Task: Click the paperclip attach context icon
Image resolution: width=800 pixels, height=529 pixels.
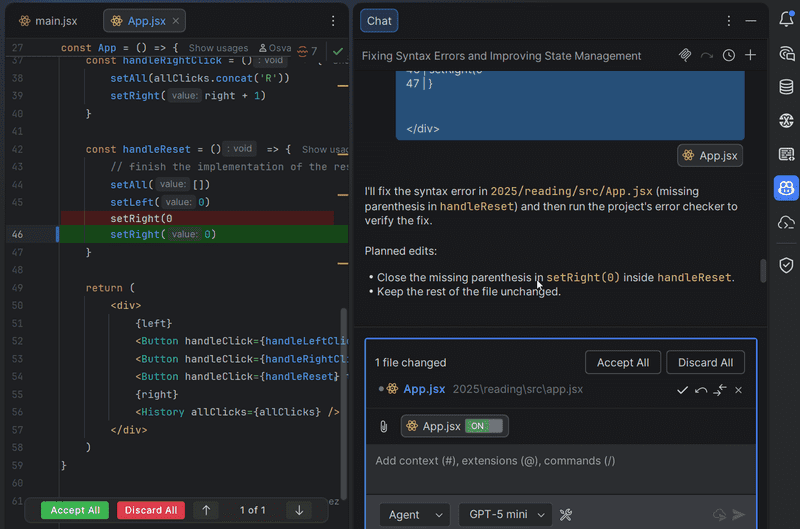Action: (383, 427)
